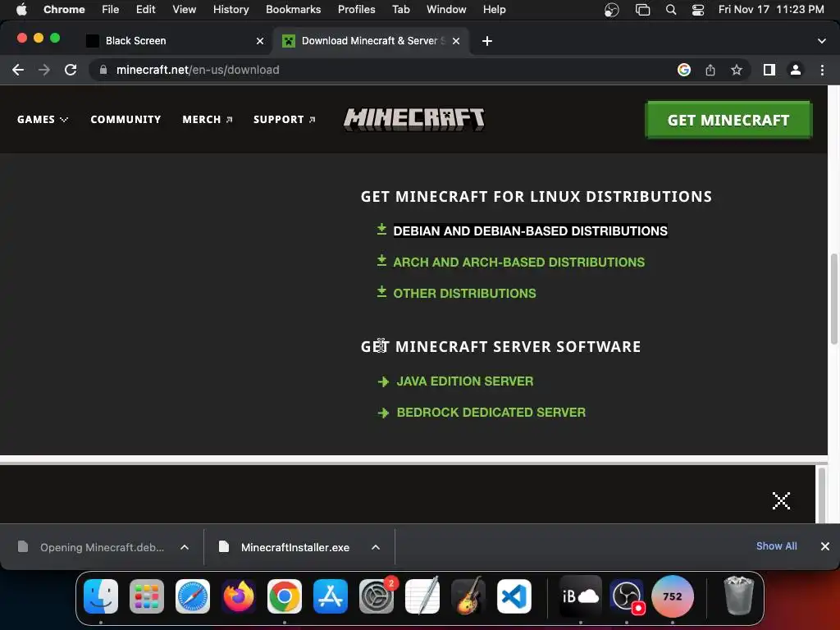Close the Black Screen tab
This screenshot has height=630, width=840.
(x=260, y=41)
